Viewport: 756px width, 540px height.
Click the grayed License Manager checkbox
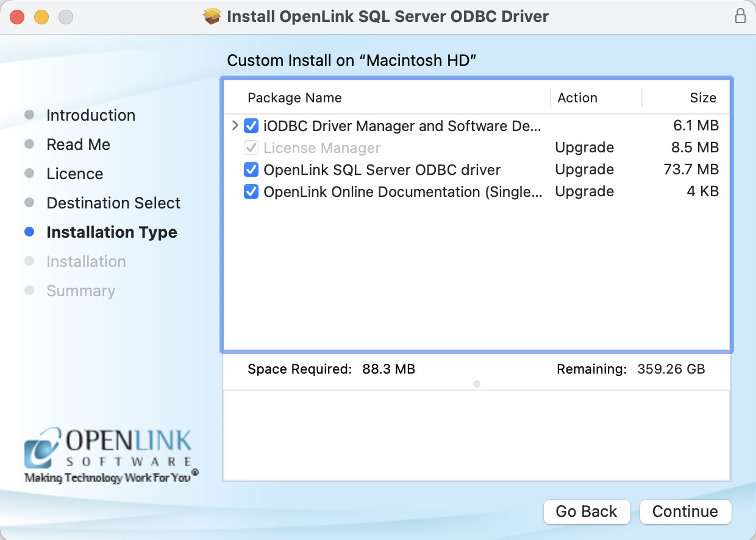coord(251,148)
